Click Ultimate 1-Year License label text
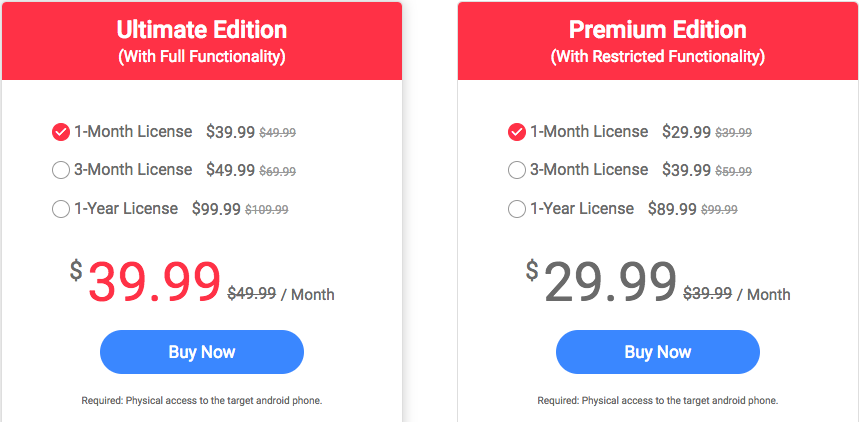The height and width of the screenshot is (422, 859). pos(126,209)
